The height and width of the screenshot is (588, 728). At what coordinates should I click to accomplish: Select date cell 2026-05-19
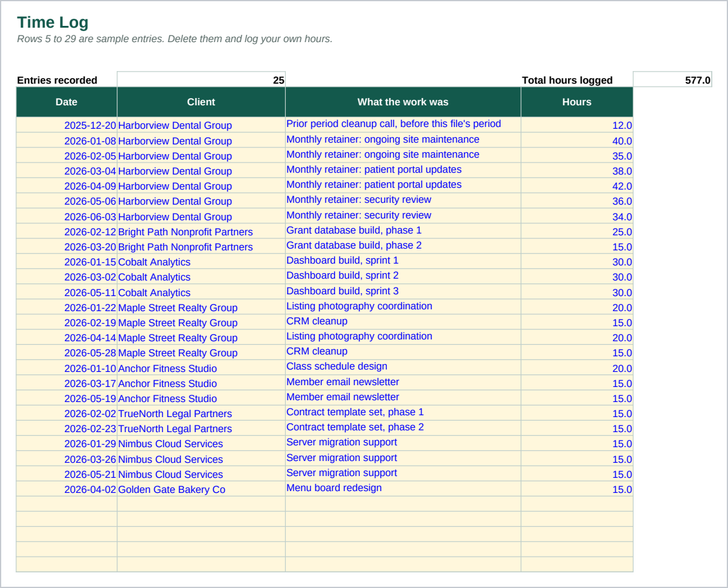tap(67, 398)
